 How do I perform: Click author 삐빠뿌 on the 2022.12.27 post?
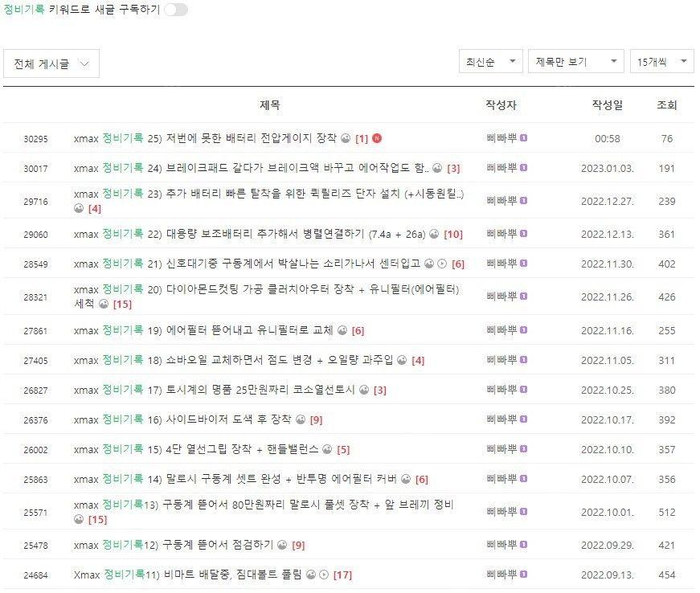tap(501, 201)
